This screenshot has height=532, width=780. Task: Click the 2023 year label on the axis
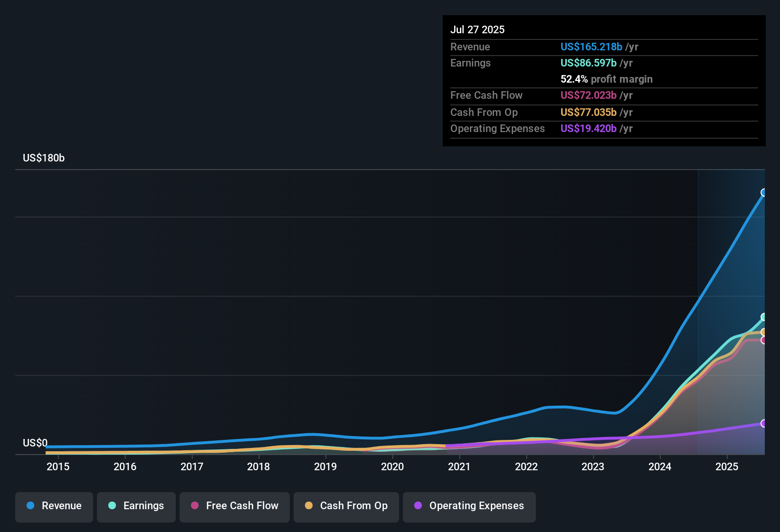click(592, 467)
